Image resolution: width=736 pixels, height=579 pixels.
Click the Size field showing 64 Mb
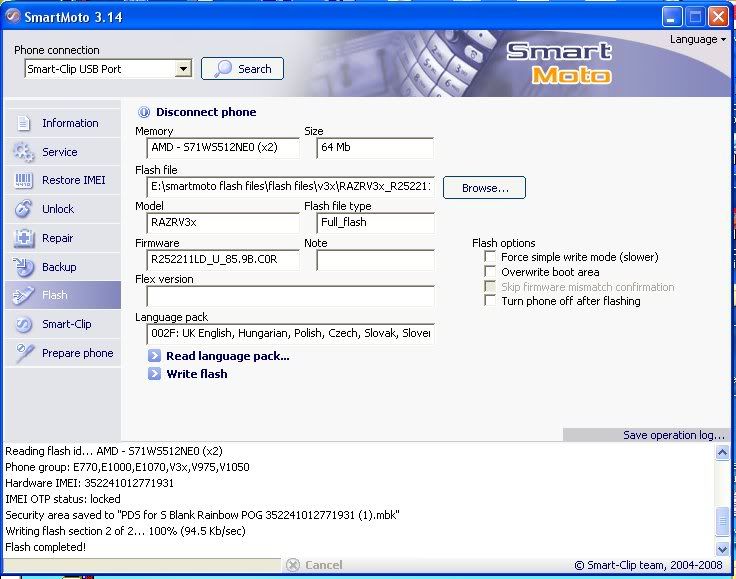coord(375,148)
